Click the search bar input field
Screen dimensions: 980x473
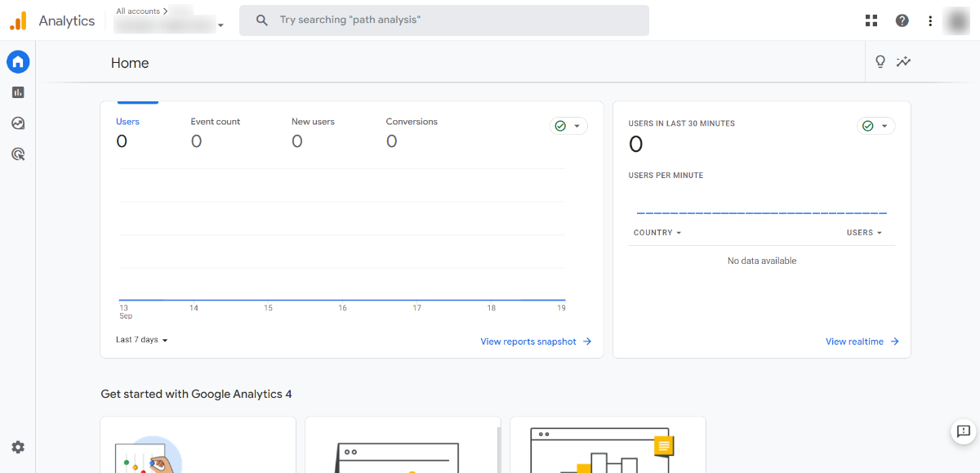(444, 20)
